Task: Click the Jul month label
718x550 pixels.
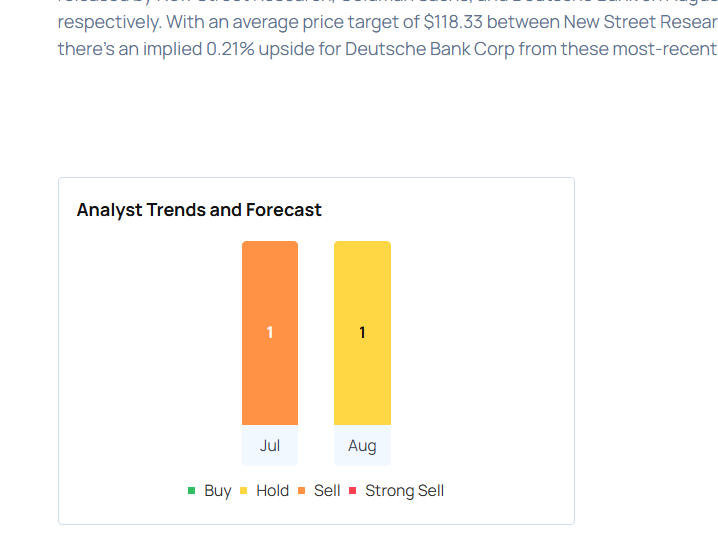Action: (270, 446)
